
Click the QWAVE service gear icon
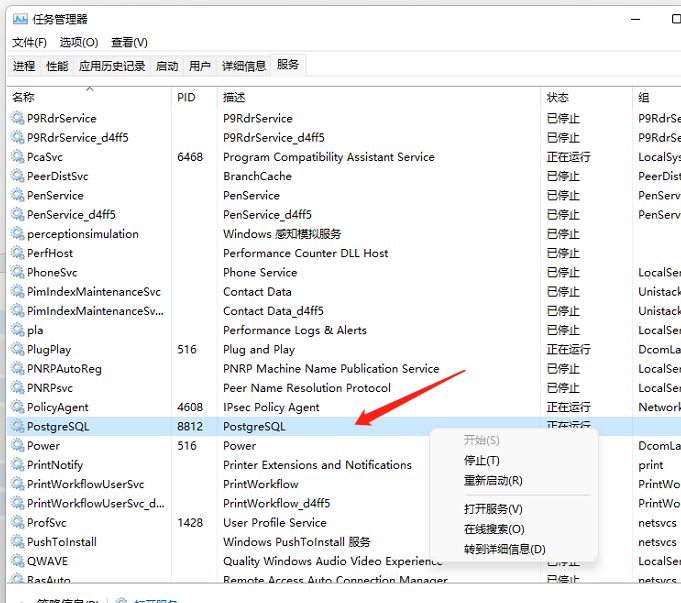(17, 562)
